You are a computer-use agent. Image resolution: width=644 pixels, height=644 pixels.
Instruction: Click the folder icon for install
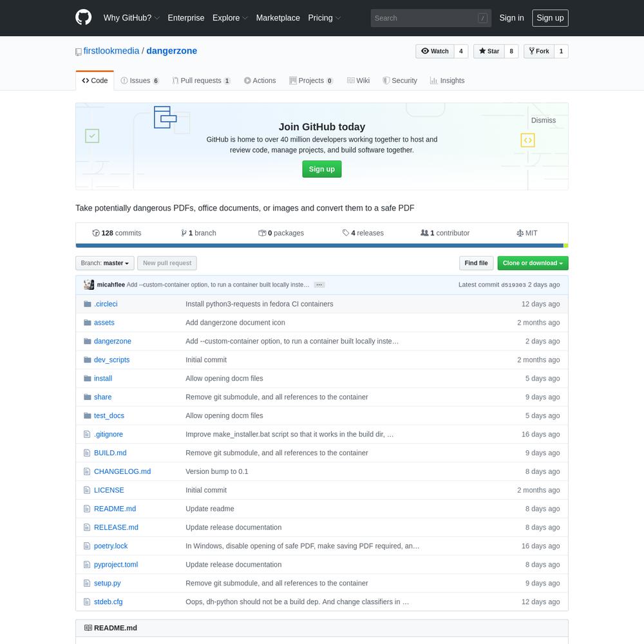pos(87,378)
